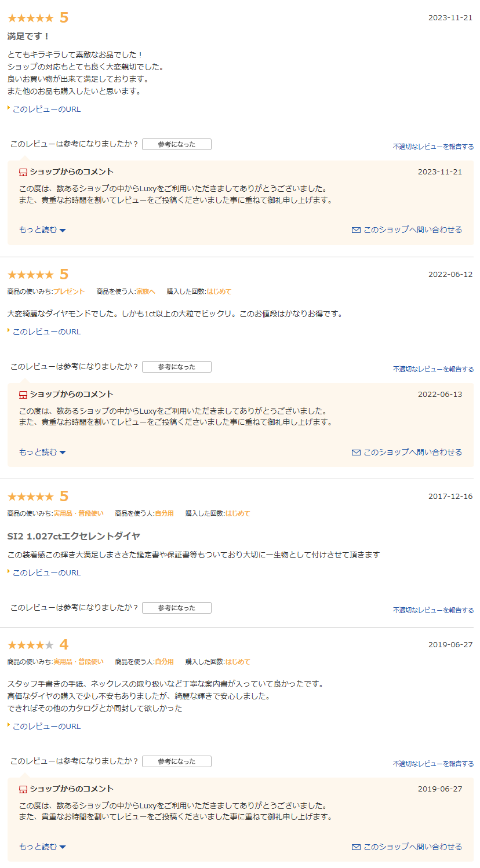Screen dimensions: 480x868
Task: Mark the 満足です! review as 参考になった
Action: [x=177, y=144]
